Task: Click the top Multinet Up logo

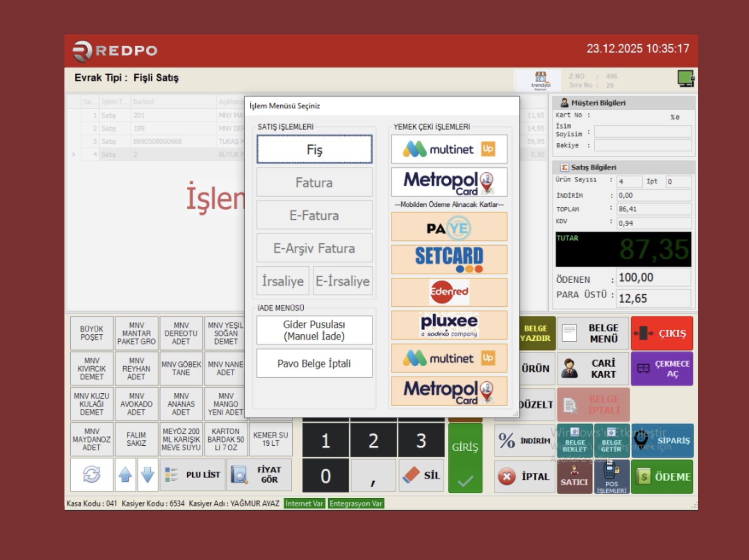Action: click(449, 149)
